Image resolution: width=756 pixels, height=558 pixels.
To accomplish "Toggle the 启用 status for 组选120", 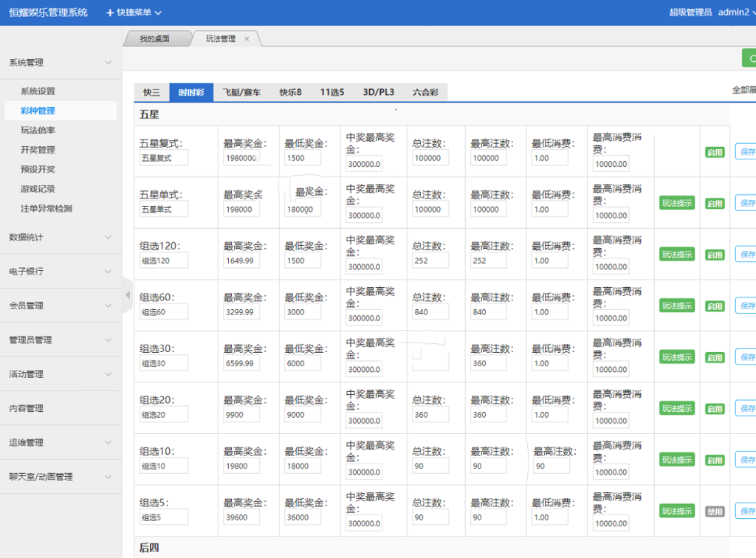I will (x=715, y=255).
